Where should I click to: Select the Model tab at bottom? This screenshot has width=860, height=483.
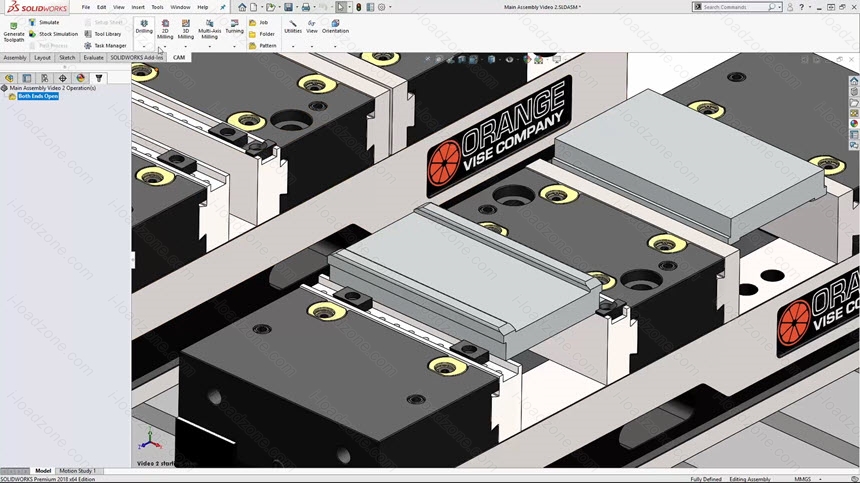coord(43,471)
